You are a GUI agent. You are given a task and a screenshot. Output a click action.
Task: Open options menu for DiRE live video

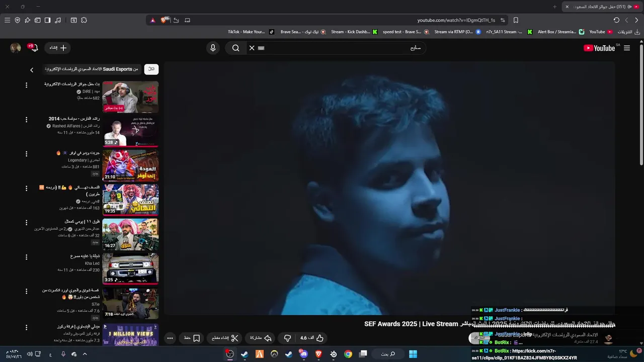tap(26, 85)
